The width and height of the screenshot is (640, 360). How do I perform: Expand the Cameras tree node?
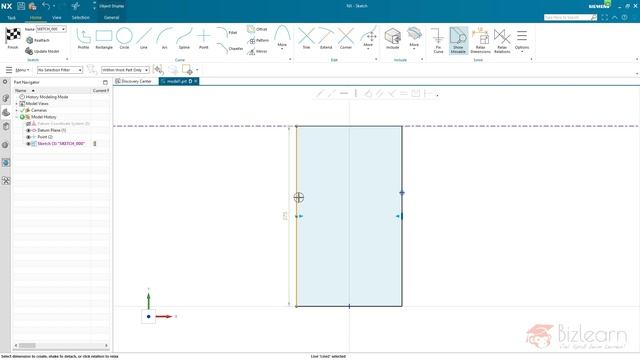[x=17, y=110]
